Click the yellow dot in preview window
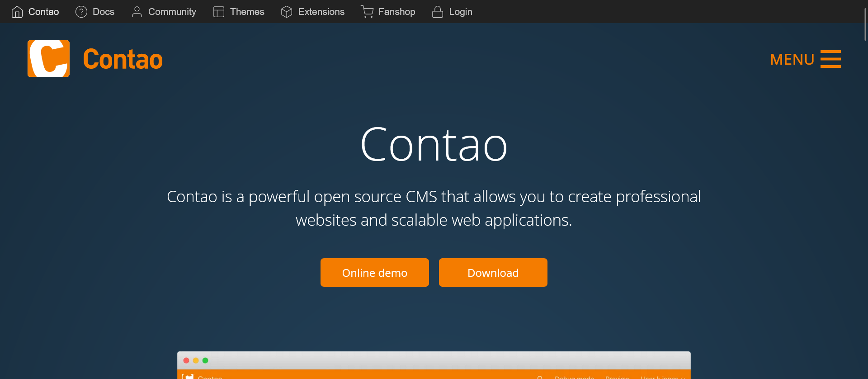This screenshot has width=868, height=379. (x=196, y=360)
